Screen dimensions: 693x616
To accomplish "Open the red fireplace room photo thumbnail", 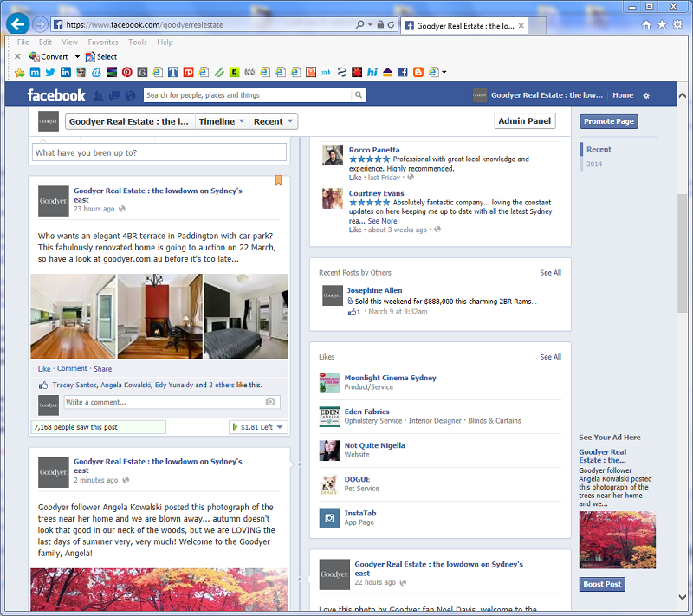I will pyautogui.click(x=160, y=316).
